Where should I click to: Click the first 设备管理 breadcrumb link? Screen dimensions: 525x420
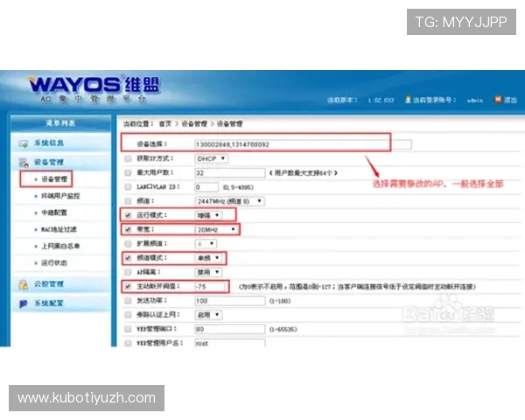(194, 124)
